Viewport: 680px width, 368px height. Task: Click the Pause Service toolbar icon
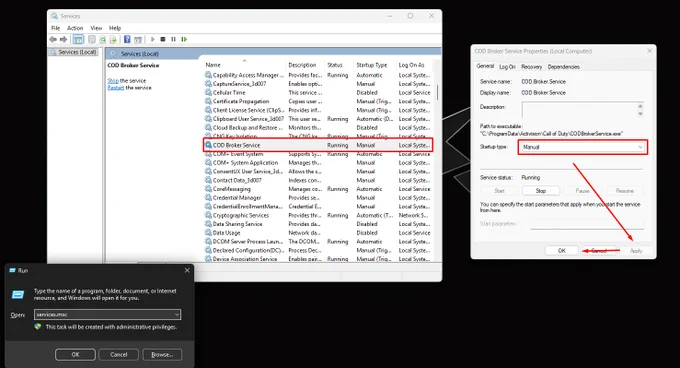(x=173, y=39)
